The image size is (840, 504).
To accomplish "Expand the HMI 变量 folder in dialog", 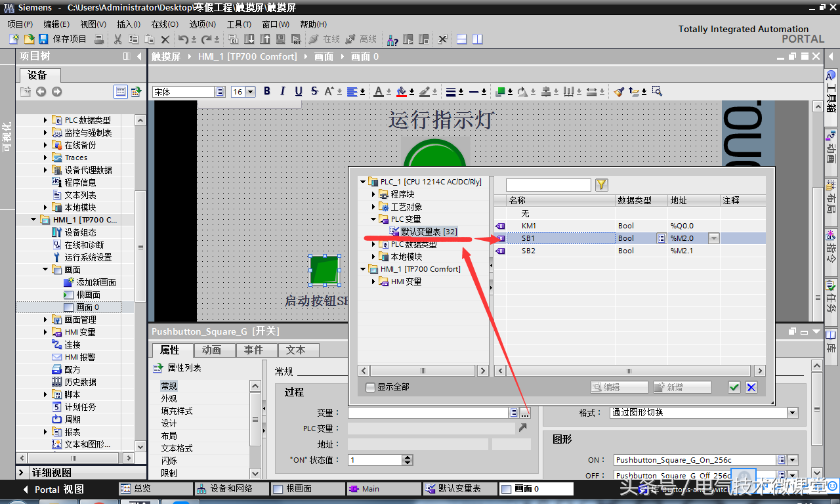I will coord(373,282).
